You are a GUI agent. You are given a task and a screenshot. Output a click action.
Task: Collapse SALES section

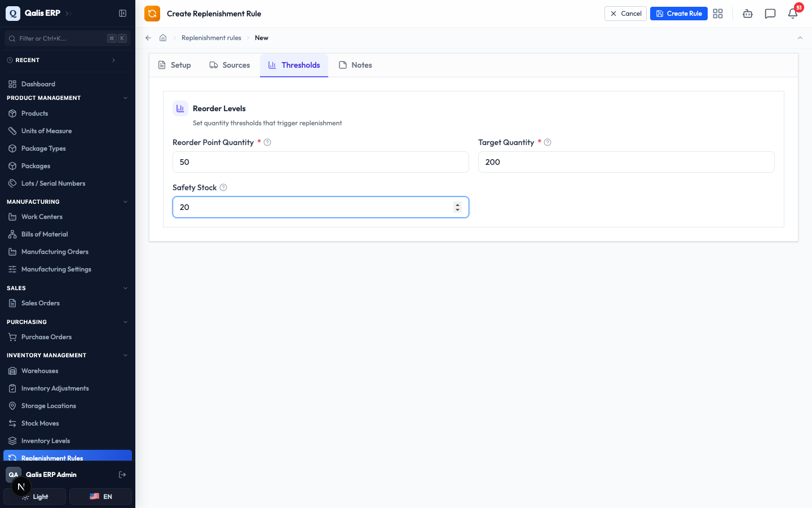125,288
